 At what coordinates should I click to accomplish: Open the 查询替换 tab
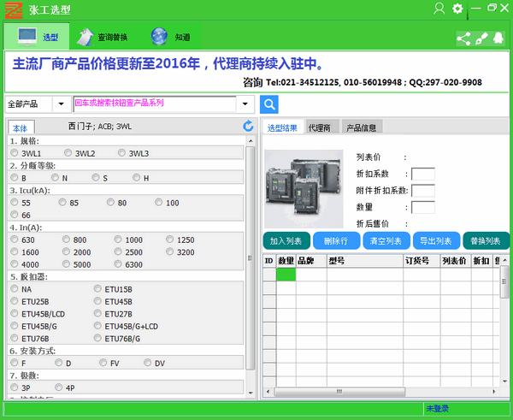pyautogui.click(x=103, y=37)
